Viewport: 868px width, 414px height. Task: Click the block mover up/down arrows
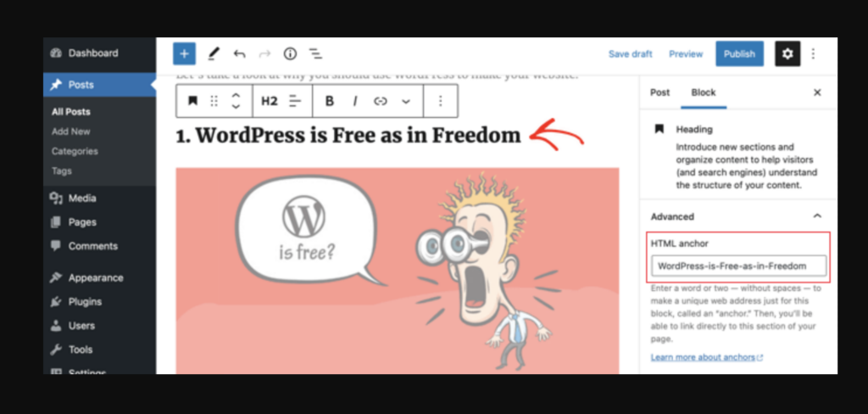point(236,101)
